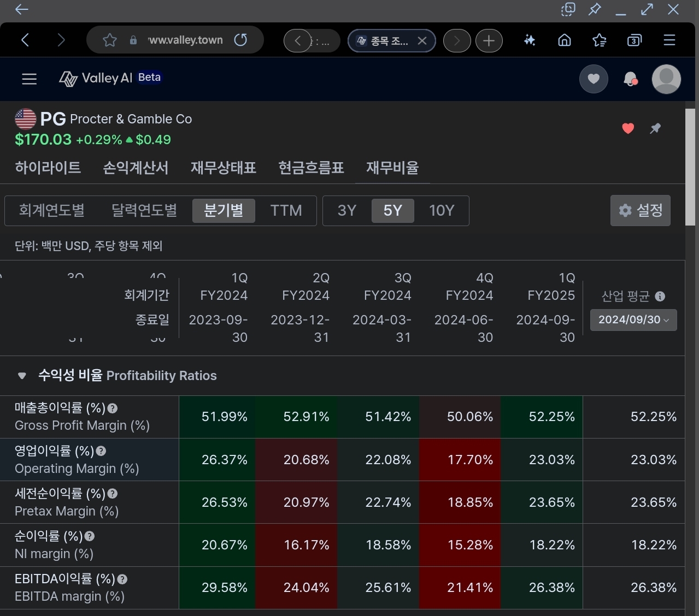
Task: Open the browser bookmarks star list
Action: coord(600,40)
